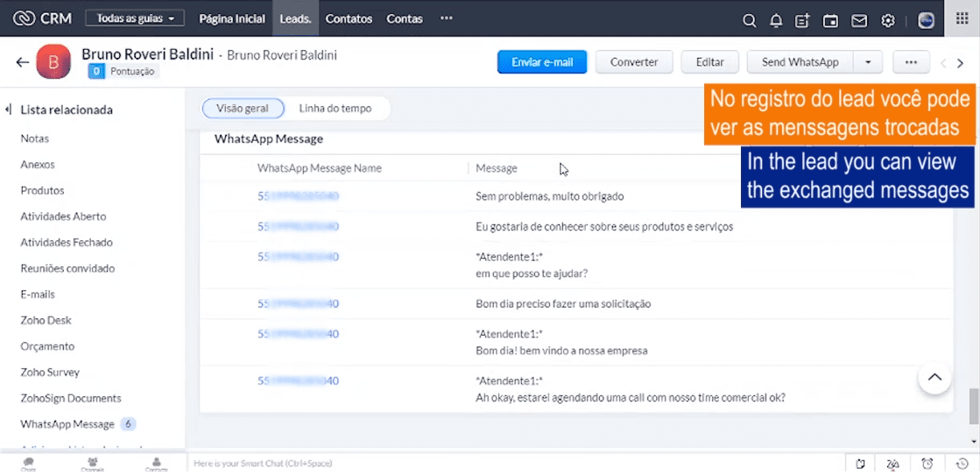The image size is (980, 476).
Task: Click the Converter button
Action: click(634, 62)
